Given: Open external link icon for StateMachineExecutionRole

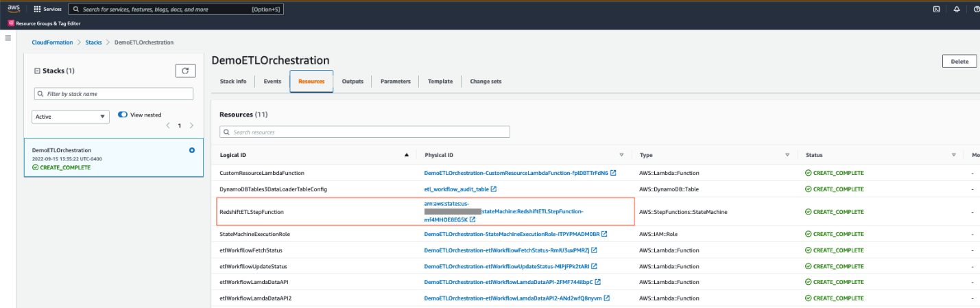Looking at the screenshot, I should tap(605, 234).
